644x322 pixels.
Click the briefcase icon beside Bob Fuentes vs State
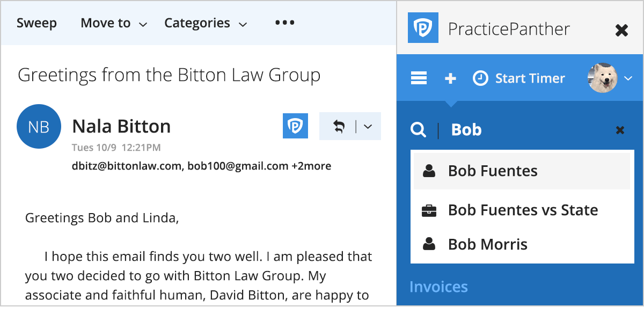(429, 210)
